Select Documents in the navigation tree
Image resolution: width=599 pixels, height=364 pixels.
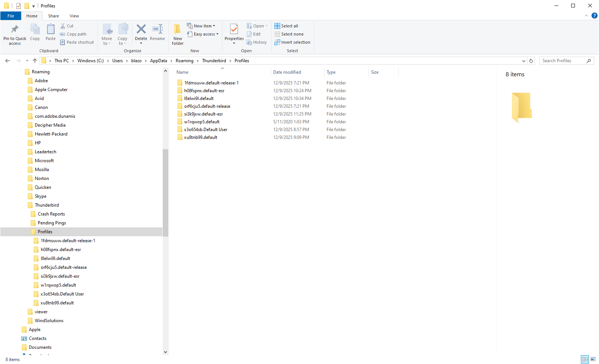point(40,347)
